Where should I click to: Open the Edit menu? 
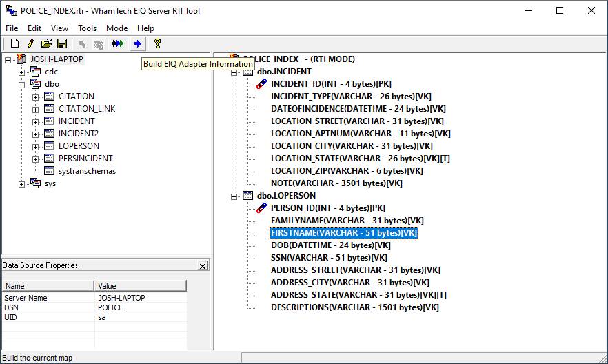coord(34,28)
